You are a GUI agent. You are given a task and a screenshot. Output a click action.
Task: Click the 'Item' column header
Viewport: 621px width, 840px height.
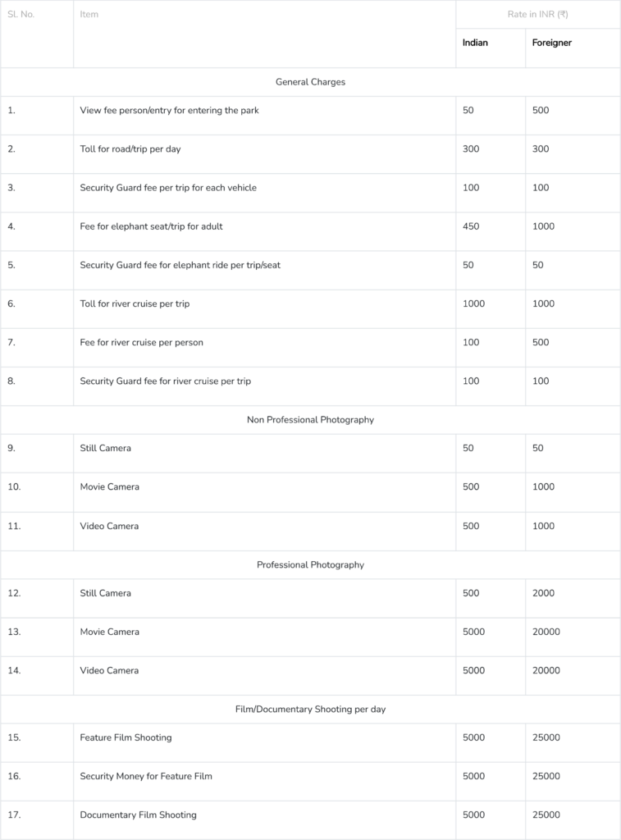[x=89, y=15]
